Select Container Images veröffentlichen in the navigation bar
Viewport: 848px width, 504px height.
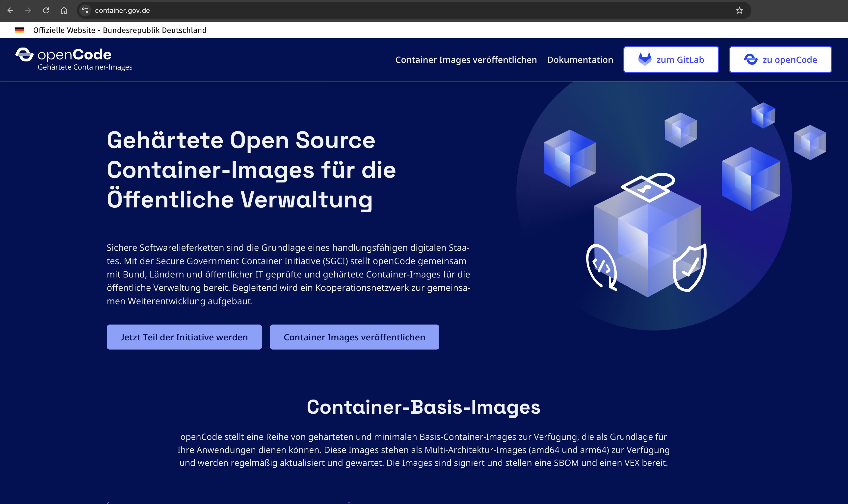(x=466, y=60)
